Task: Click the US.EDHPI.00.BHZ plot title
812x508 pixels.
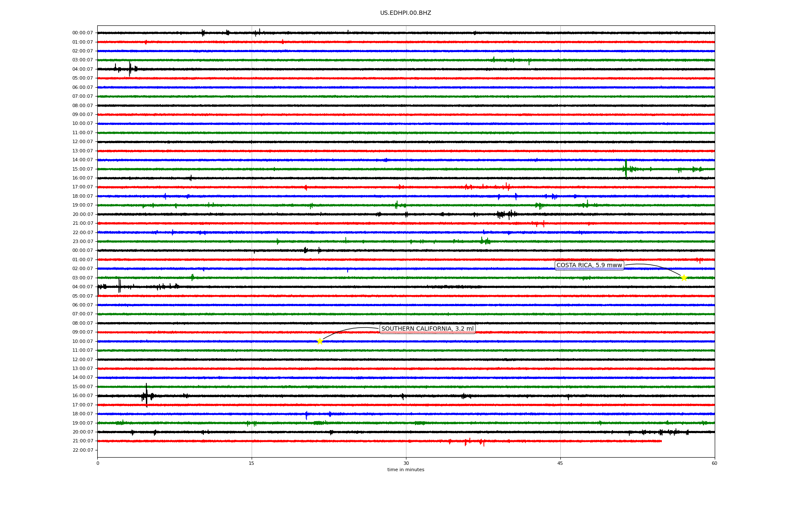Action: 406,13
